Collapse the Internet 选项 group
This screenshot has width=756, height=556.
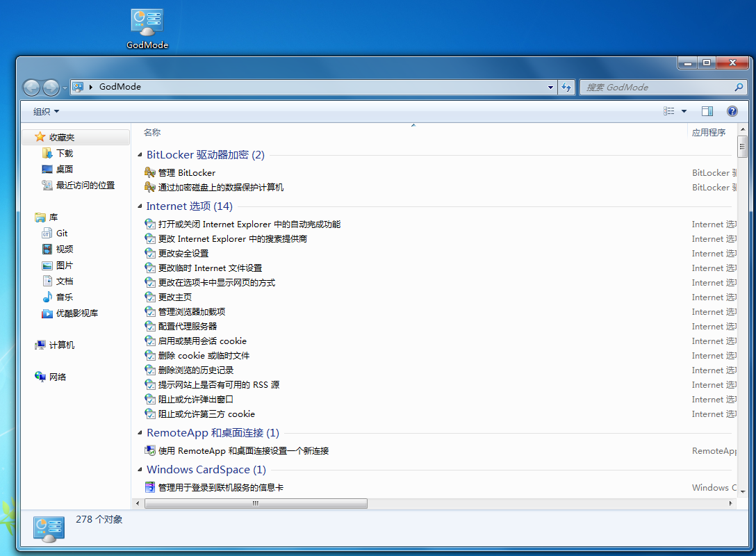[140, 206]
